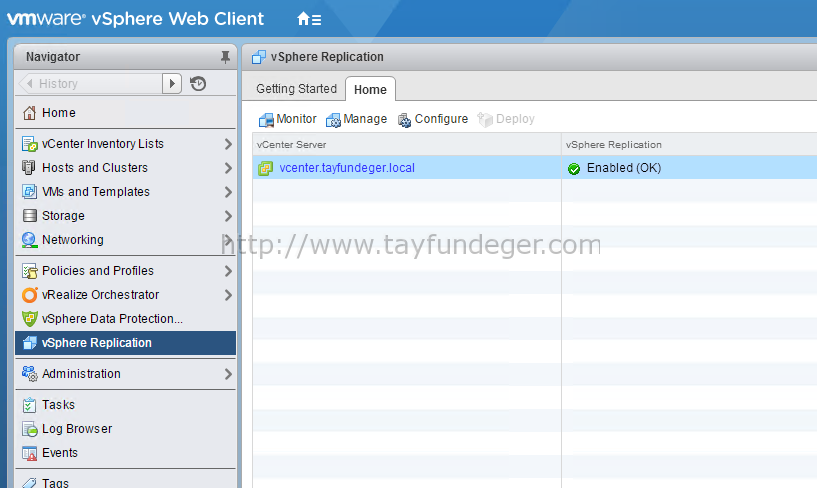
Task: Expand Policies and Profiles chevron
Action: tap(228, 271)
